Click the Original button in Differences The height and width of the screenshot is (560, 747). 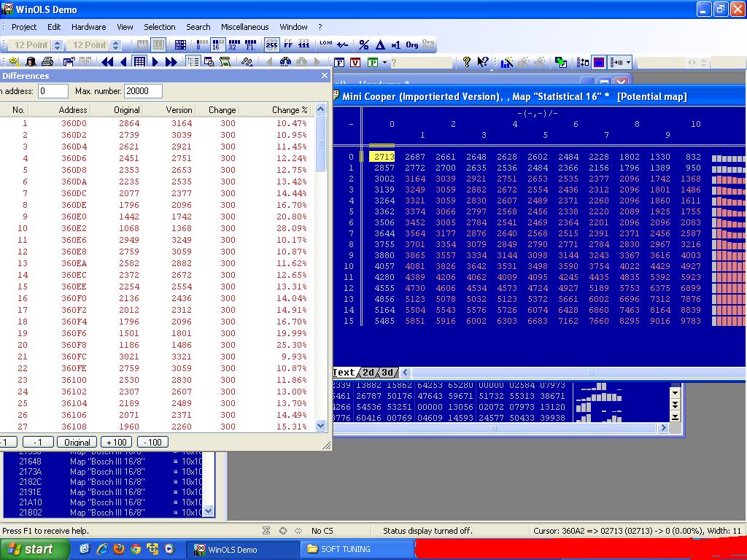click(77, 443)
